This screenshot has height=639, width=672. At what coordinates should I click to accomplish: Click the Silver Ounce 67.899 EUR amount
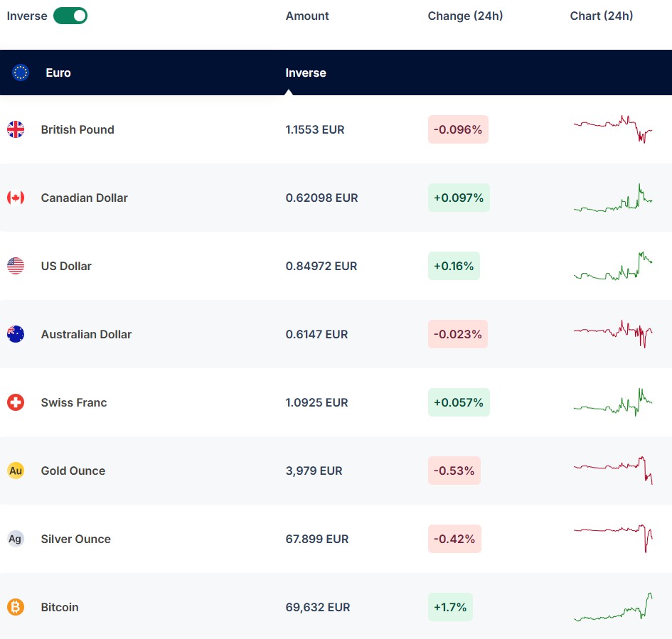point(317,539)
